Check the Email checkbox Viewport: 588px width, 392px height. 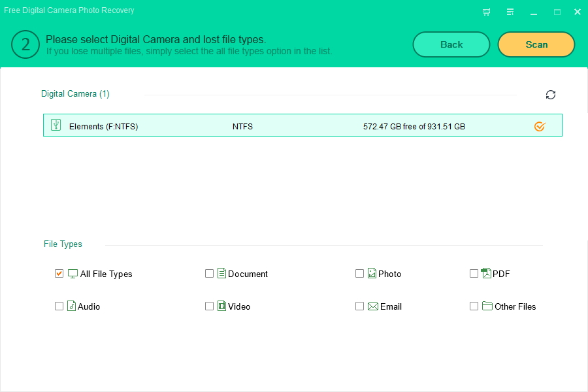(359, 306)
